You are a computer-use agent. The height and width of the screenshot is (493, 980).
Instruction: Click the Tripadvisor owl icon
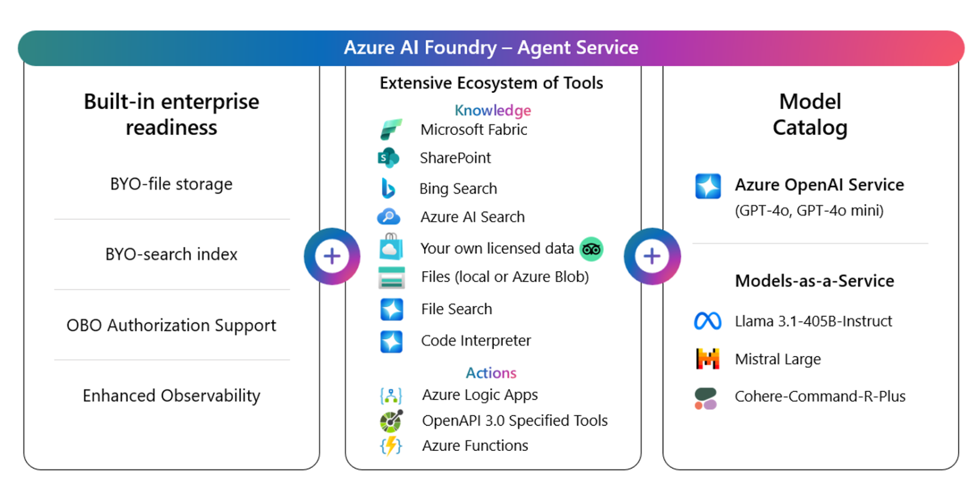591,249
